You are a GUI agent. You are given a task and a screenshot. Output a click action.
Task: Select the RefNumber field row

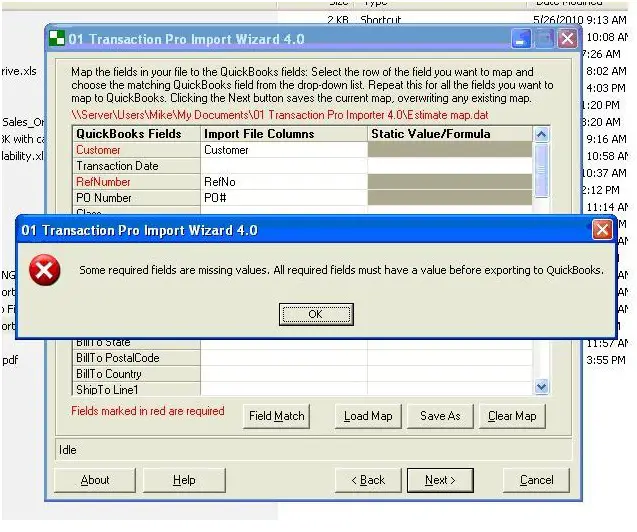coord(136,182)
